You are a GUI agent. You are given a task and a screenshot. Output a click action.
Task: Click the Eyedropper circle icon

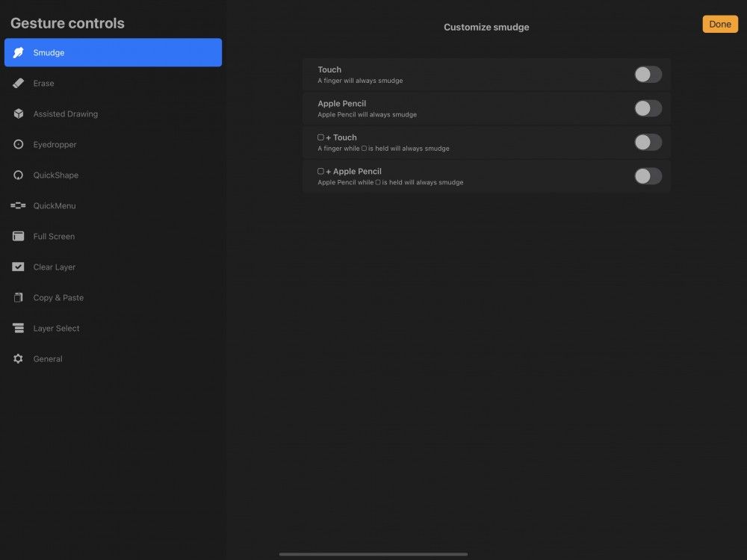pyautogui.click(x=18, y=144)
